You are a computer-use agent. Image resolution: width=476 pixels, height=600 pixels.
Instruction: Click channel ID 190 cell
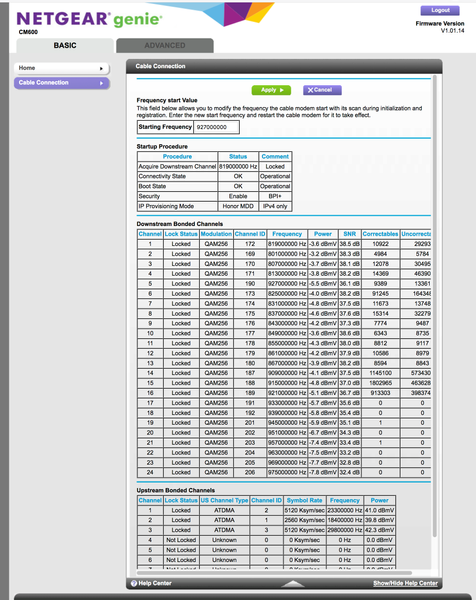250,284
